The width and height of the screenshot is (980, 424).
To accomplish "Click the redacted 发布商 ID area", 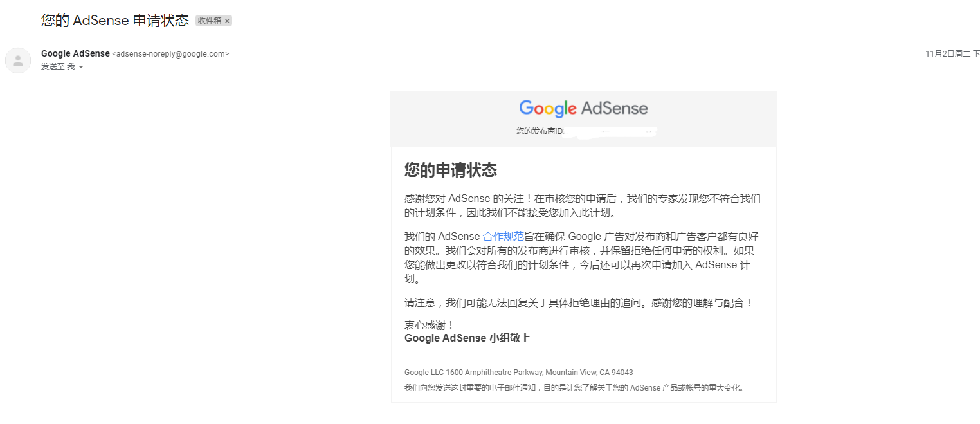I will pos(611,131).
